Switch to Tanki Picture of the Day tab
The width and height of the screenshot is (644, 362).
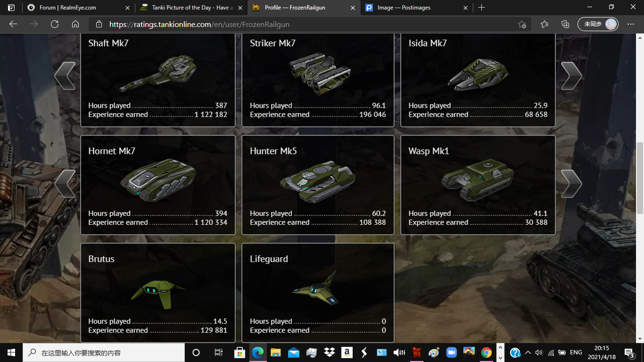[x=192, y=8]
